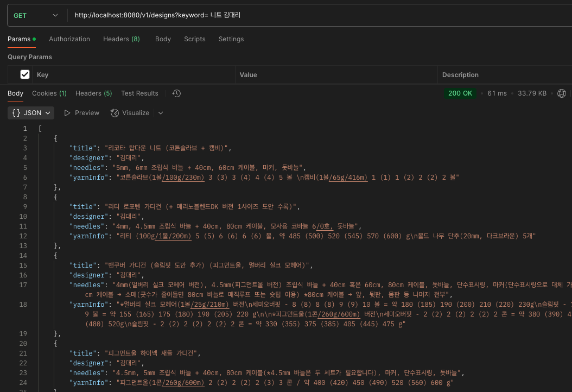This screenshot has width=572, height=392.
Task: Select the response Body tab
Action: [15, 93]
